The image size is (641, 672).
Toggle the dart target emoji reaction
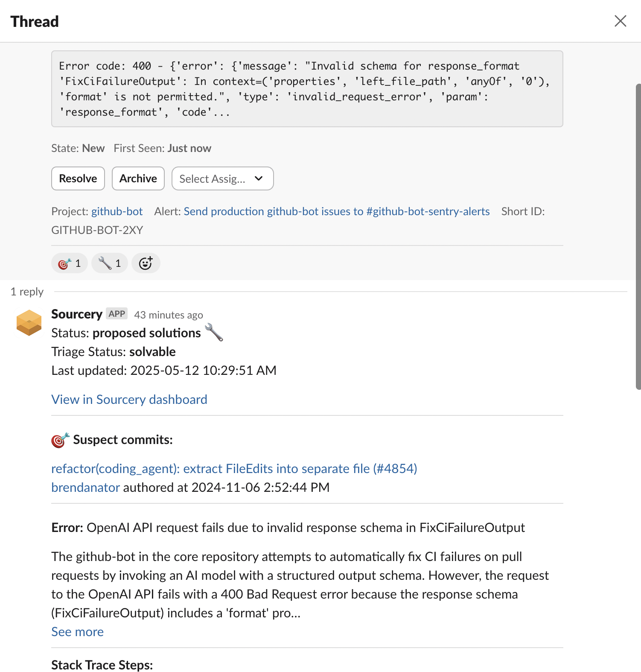(70, 263)
